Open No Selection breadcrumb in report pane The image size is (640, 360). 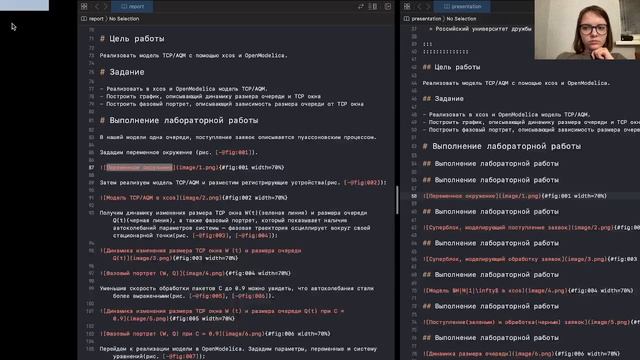tap(124, 19)
